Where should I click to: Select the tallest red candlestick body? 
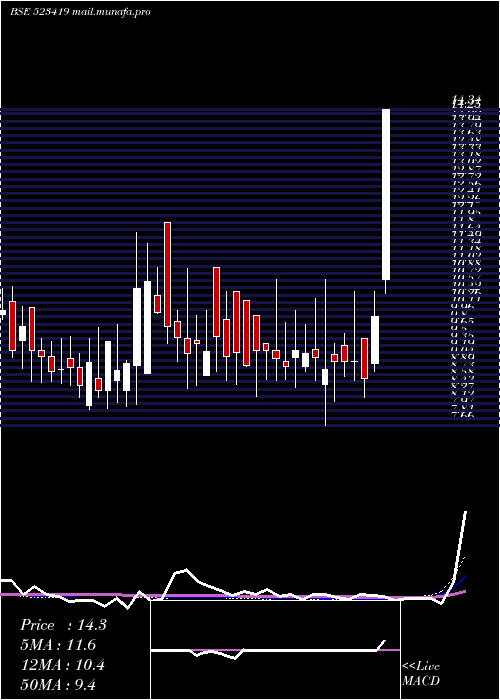[167, 274]
